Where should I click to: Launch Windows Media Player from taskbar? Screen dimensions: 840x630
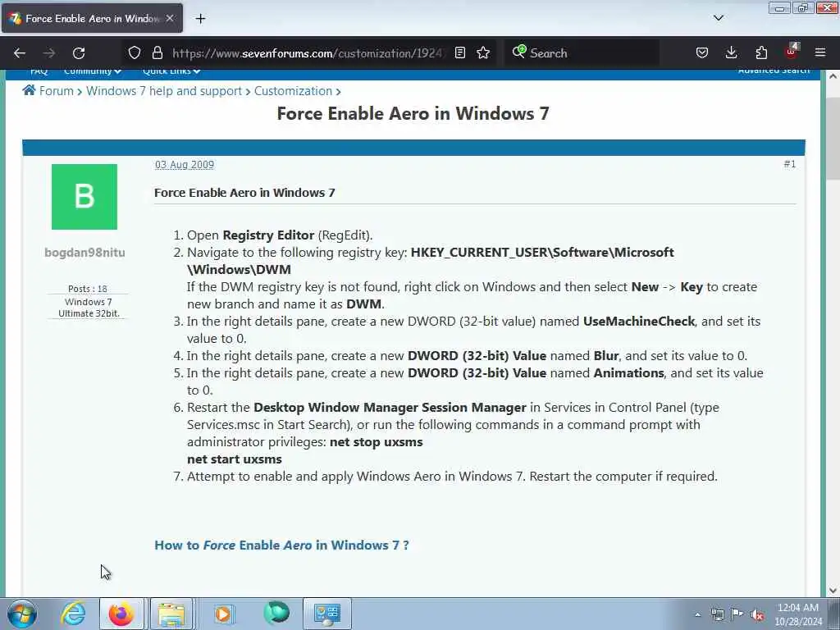223,614
